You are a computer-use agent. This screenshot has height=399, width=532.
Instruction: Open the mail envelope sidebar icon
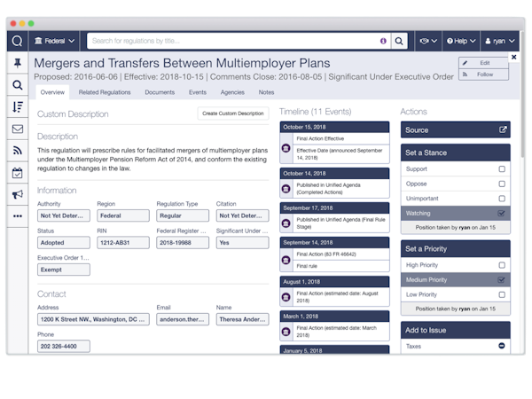(x=18, y=129)
